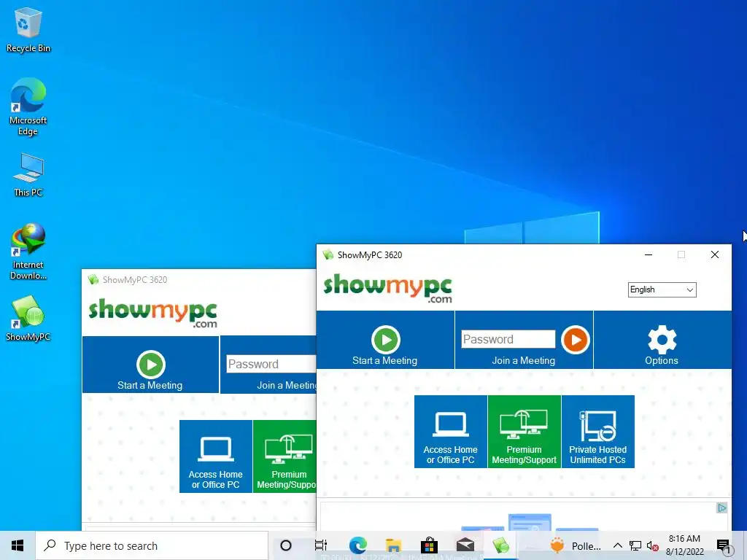Image resolution: width=747 pixels, height=560 pixels.
Task: Click muted volume icon in tray
Action: [652, 545]
